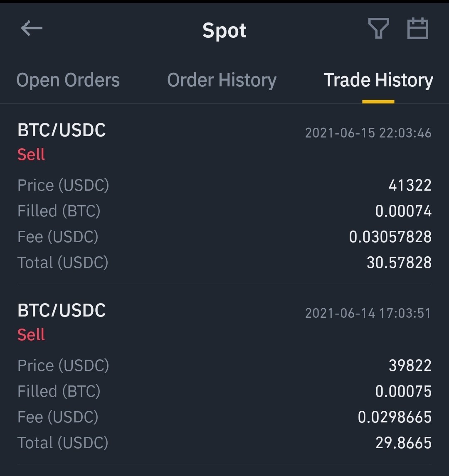Select timestamp 2021-06-14 17:03:51
The width and height of the screenshot is (449, 476).
(x=368, y=313)
